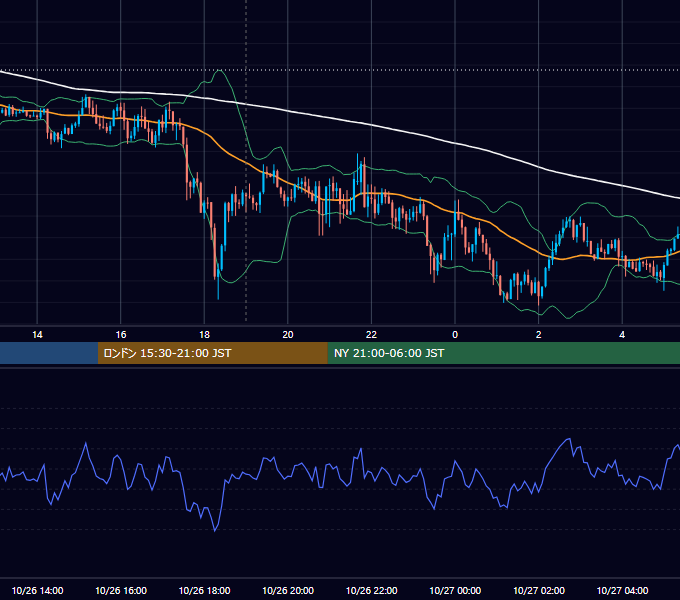
Task: Click the '22' hour label on the price chart axis
Action: tap(371, 335)
